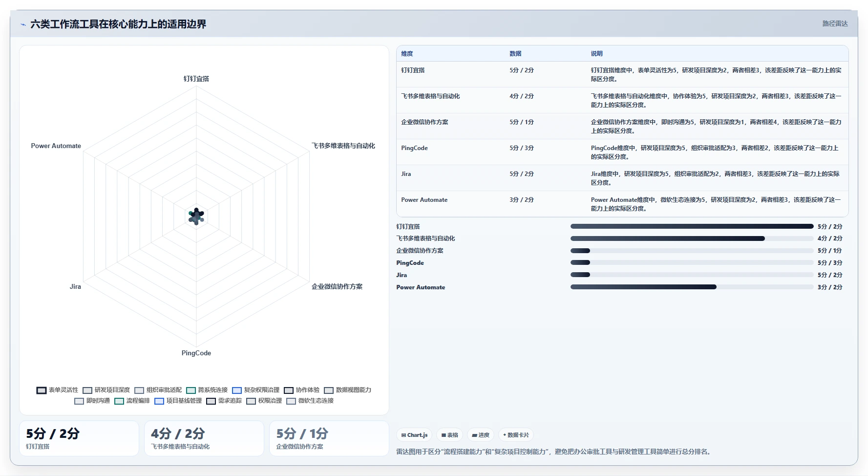The width and height of the screenshot is (868, 476).
Task: Toggle the 流程编排 legend entry
Action: 132,401
